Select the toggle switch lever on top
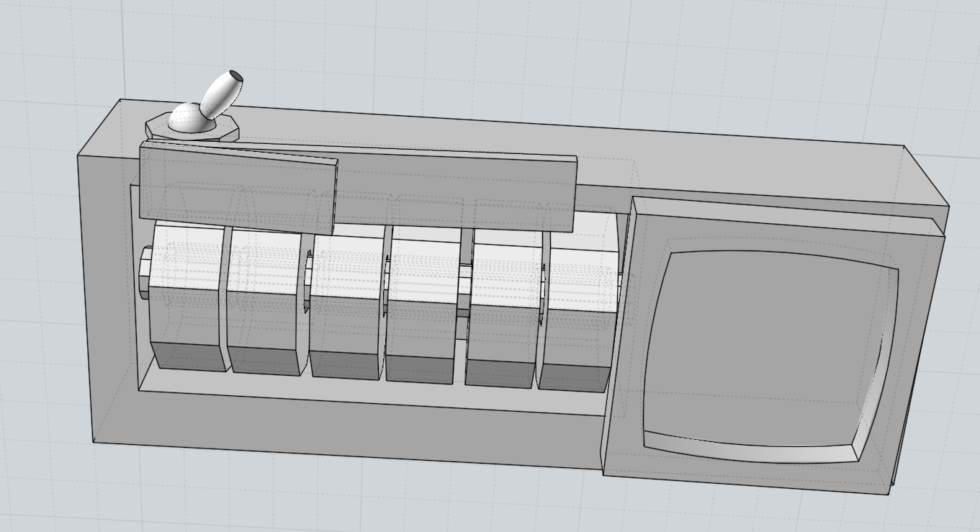 (x=222, y=94)
